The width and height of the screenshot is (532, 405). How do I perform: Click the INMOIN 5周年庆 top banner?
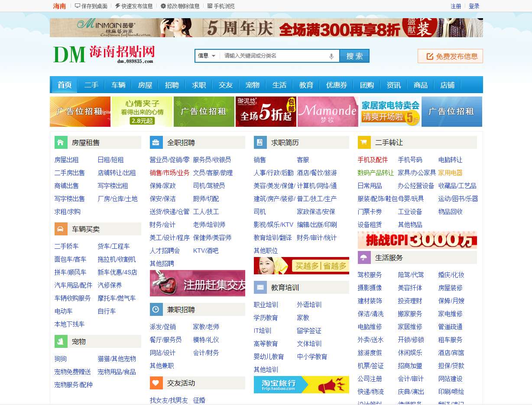(x=266, y=28)
